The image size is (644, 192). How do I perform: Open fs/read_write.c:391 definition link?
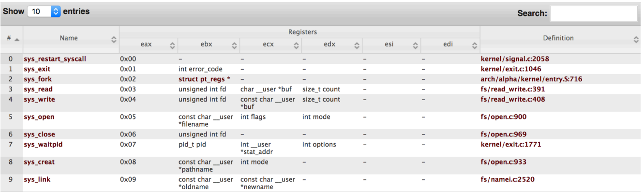click(x=513, y=89)
